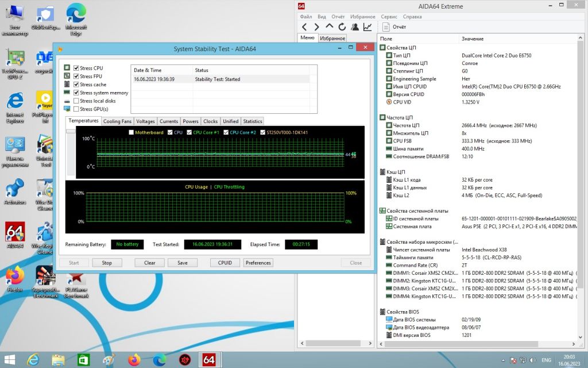Toggle the Stress cache checkbox
This screenshot has width=588, height=368.
(76, 85)
